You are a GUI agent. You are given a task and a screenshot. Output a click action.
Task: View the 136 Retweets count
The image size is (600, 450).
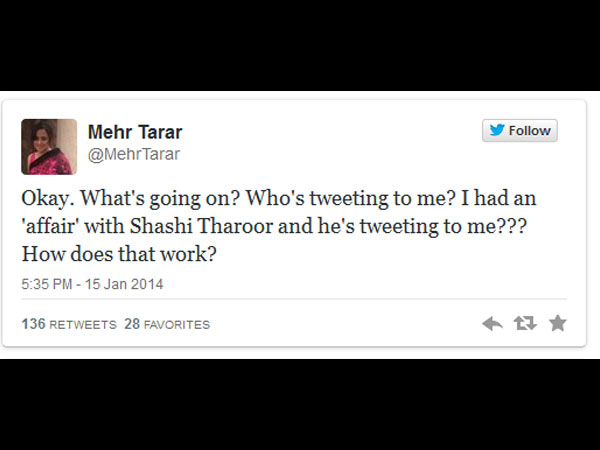67,324
